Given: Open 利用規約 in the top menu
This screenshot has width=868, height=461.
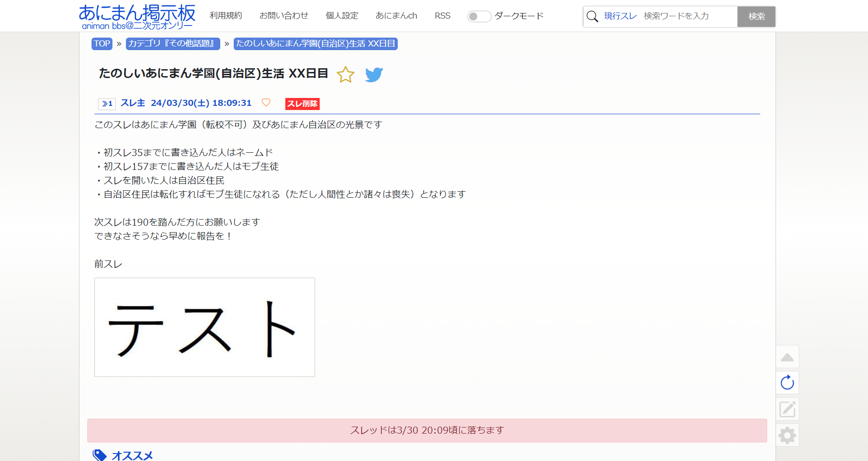Looking at the screenshot, I should coord(226,16).
